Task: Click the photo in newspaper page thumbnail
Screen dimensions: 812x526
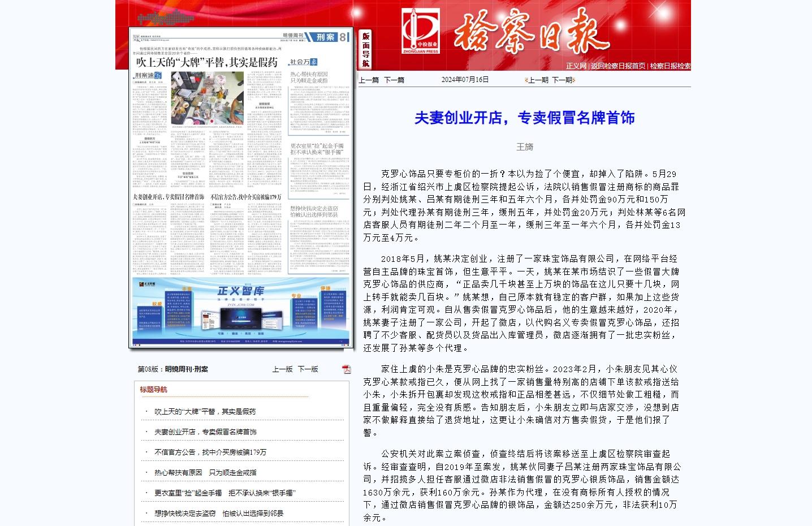Action: click(207, 98)
